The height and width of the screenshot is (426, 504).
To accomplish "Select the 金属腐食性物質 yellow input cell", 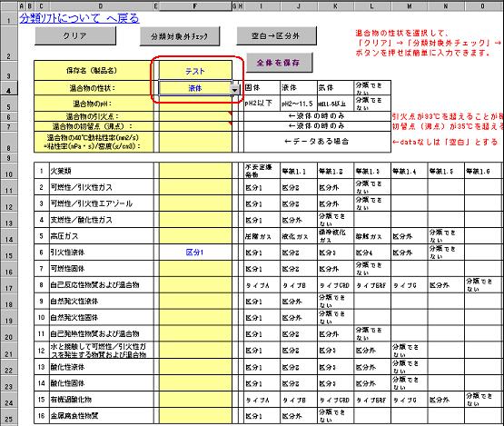I will tap(195, 416).
